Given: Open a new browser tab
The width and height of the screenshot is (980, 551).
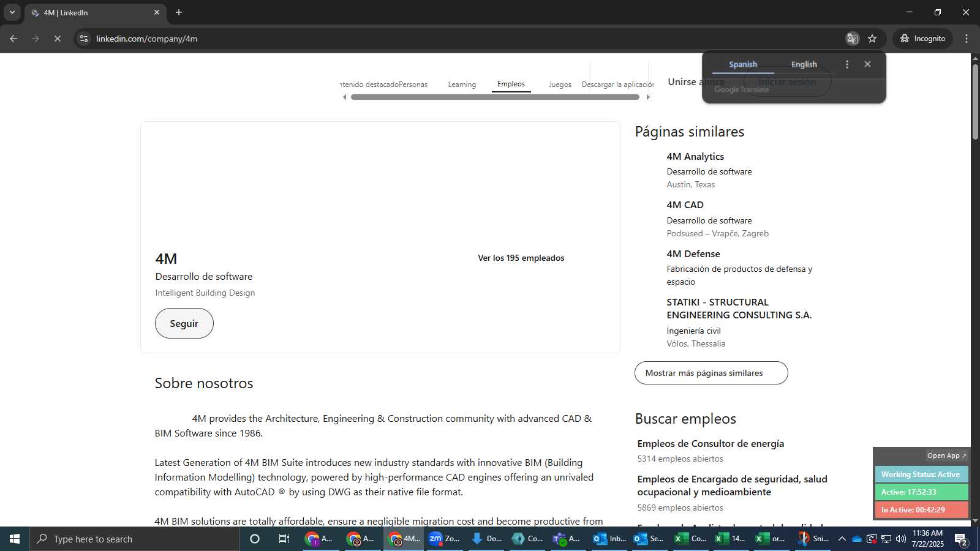Looking at the screenshot, I should click(x=179, y=12).
